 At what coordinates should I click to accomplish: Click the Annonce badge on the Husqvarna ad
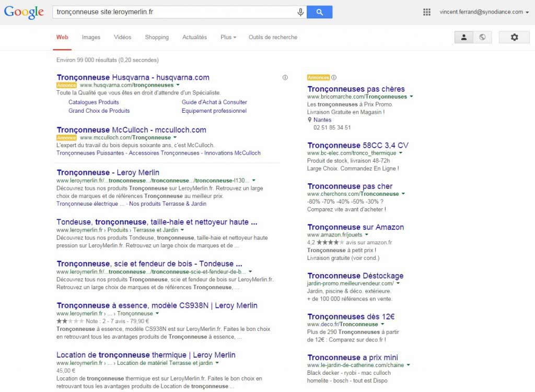(x=66, y=85)
